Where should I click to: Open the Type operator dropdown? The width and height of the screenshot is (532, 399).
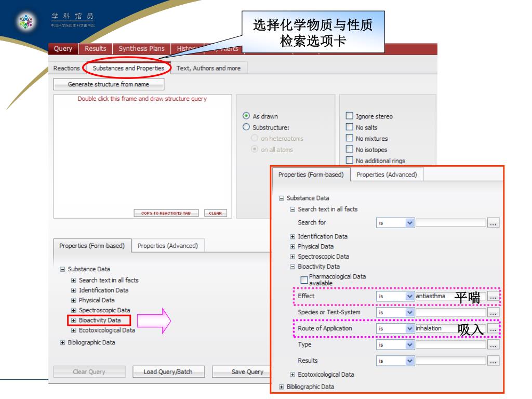[410, 345]
